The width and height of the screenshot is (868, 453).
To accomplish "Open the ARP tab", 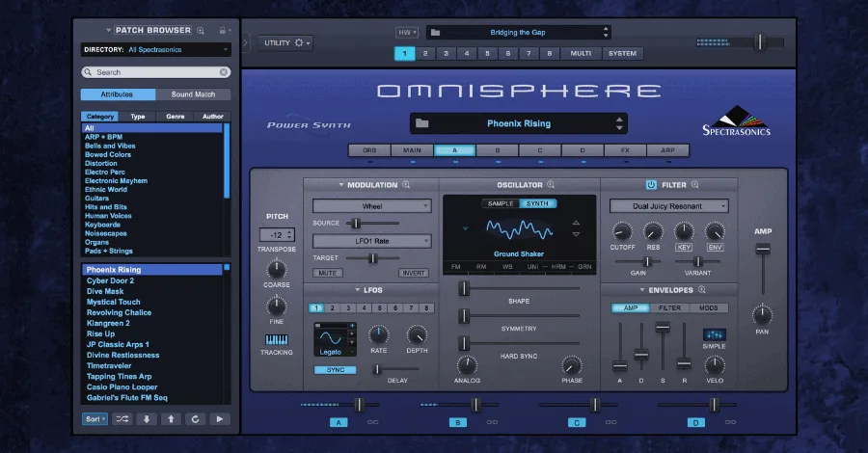I will (x=668, y=150).
